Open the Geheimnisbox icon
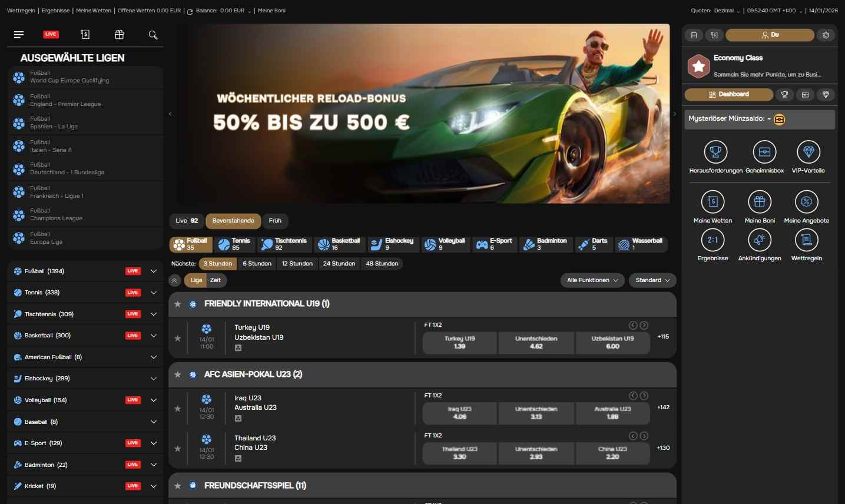Screen dimensions: 845x504 (764, 153)
